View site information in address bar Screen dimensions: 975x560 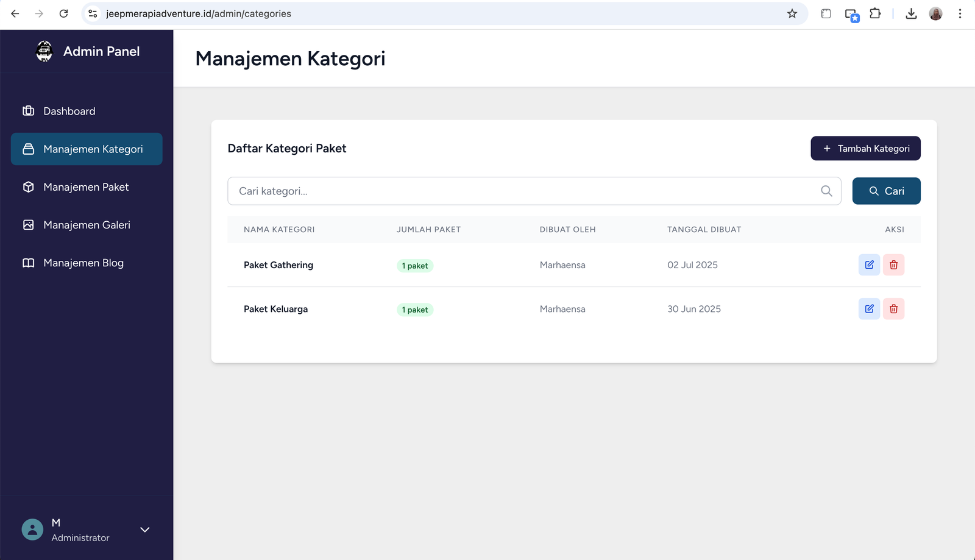click(93, 13)
